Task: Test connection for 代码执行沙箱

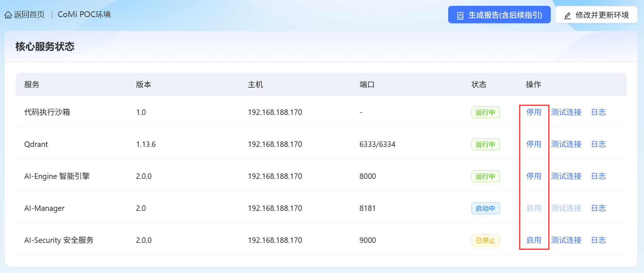Action: pos(566,112)
